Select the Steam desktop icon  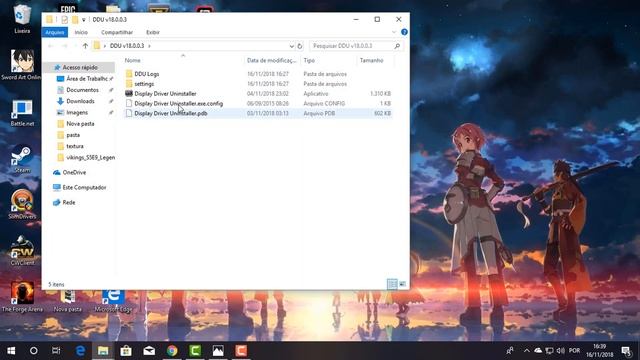coord(22,159)
